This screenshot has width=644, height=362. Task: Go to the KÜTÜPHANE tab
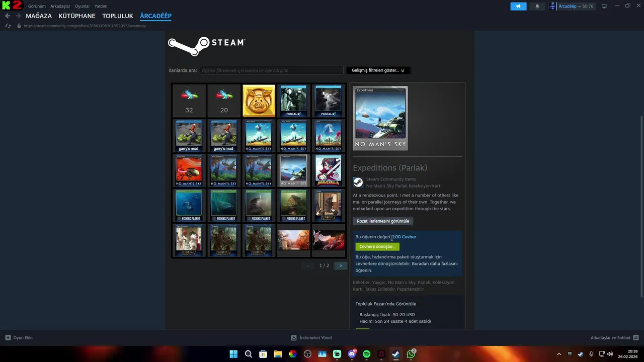[77, 16]
